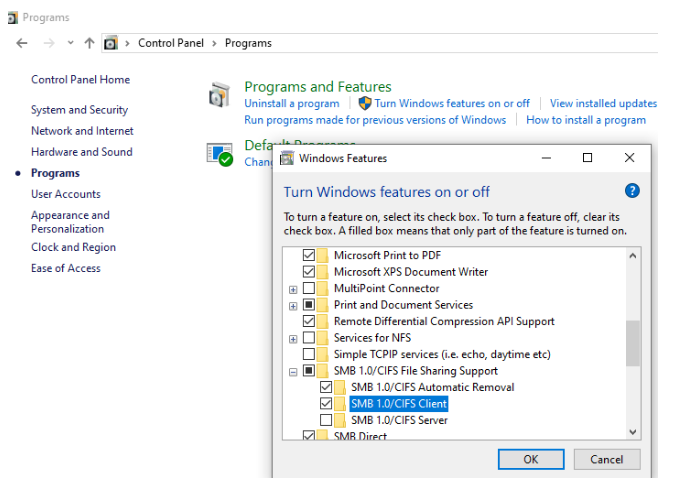Click the Microsoft Print to PDF folder icon
Viewport: 676px width, 500px height.
pos(322,255)
